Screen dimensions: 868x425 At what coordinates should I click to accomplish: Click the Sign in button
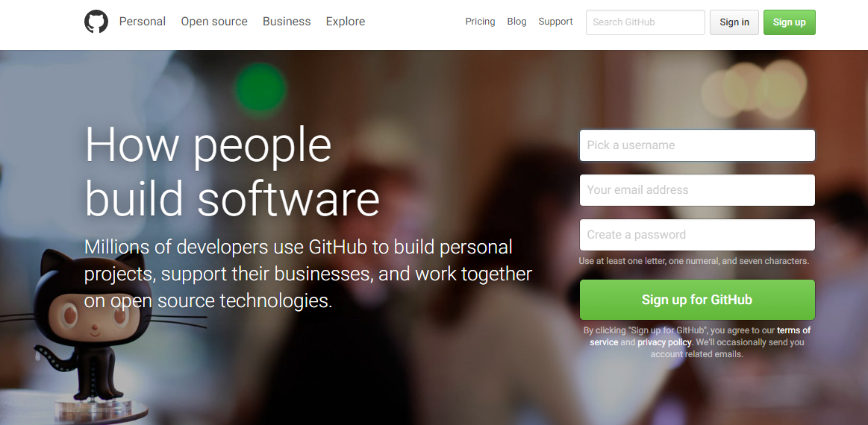coord(734,22)
